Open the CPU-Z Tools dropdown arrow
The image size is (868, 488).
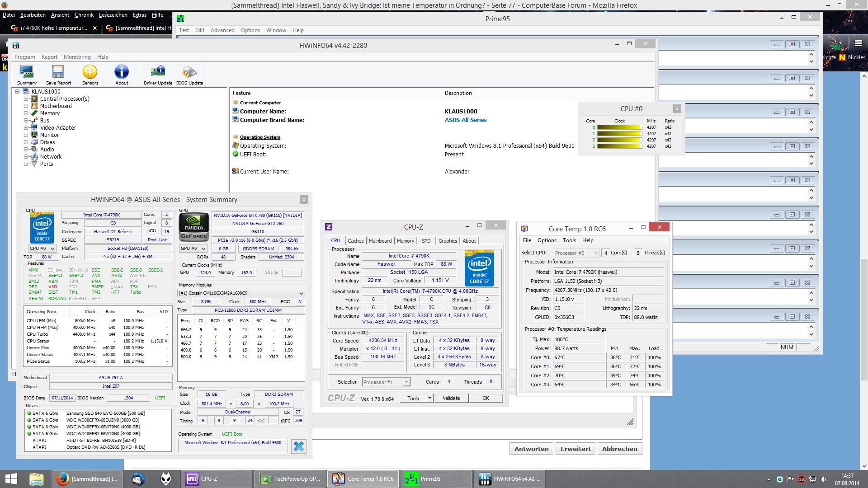click(x=429, y=398)
